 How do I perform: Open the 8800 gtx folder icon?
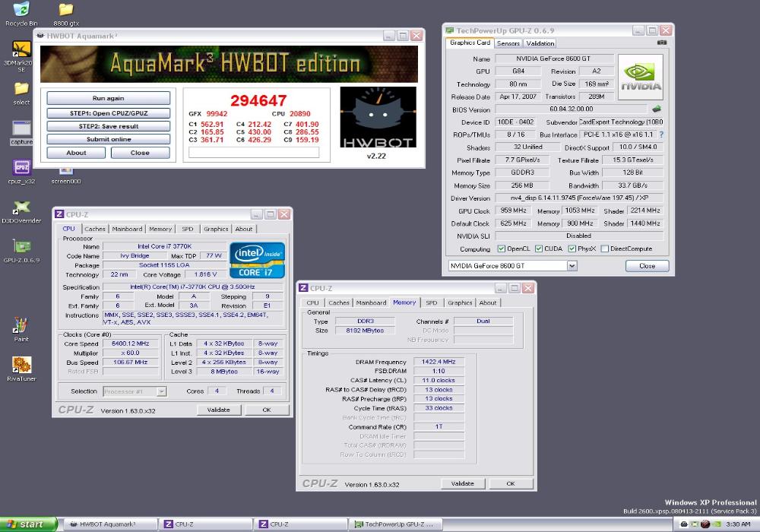point(66,14)
